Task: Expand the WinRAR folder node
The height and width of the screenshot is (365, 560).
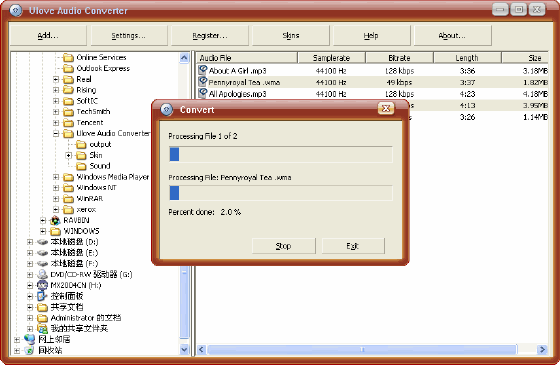Action: 56,199
